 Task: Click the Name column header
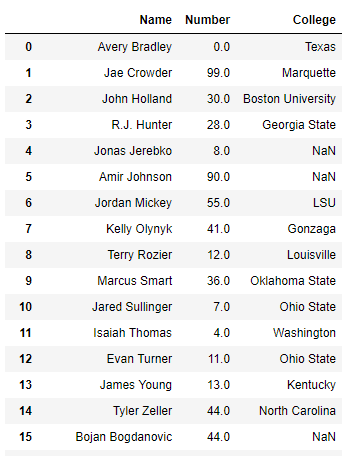(156, 20)
